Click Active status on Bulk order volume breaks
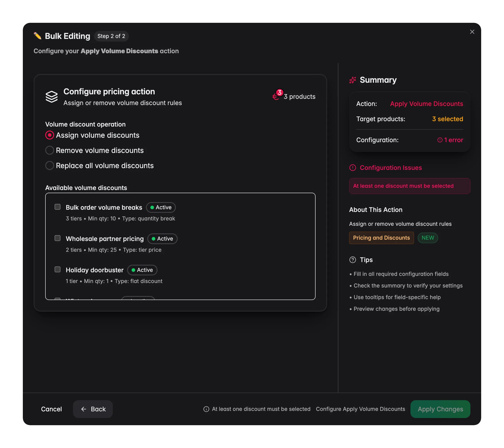The image size is (504, 448). [x=161, y=207]
